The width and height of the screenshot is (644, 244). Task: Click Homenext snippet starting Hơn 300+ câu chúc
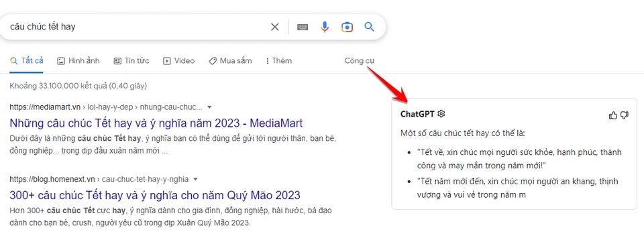(171, 217)
